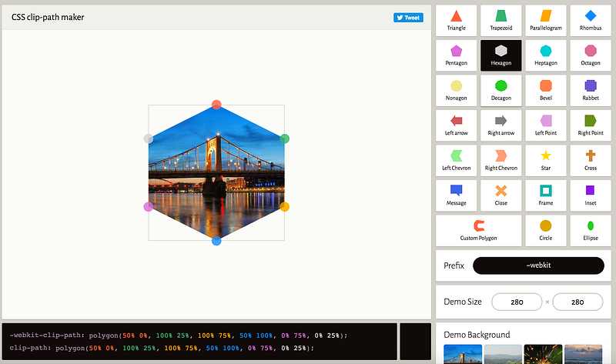This screenshot has height=364, width=616.
Task: Pick the Left Chevron shape
Action: [456, 161]
